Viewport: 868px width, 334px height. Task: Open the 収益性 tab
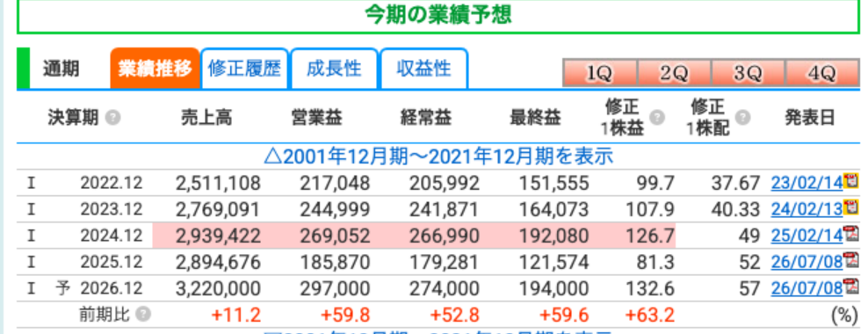click(424, 69)
